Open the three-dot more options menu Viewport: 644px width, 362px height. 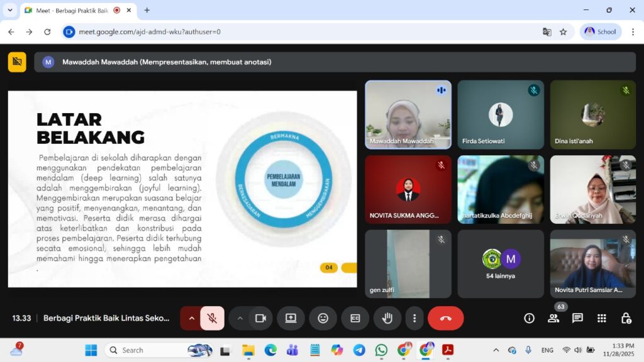(x=414, y=318)
